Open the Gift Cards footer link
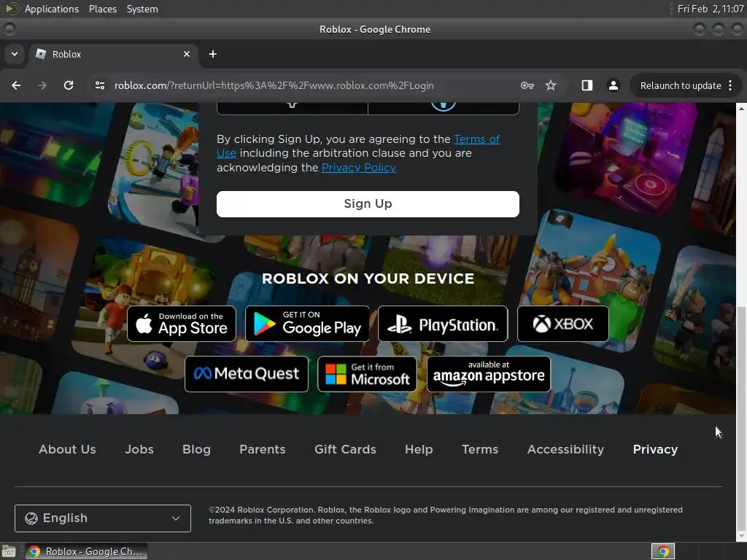 click(345, 449)
